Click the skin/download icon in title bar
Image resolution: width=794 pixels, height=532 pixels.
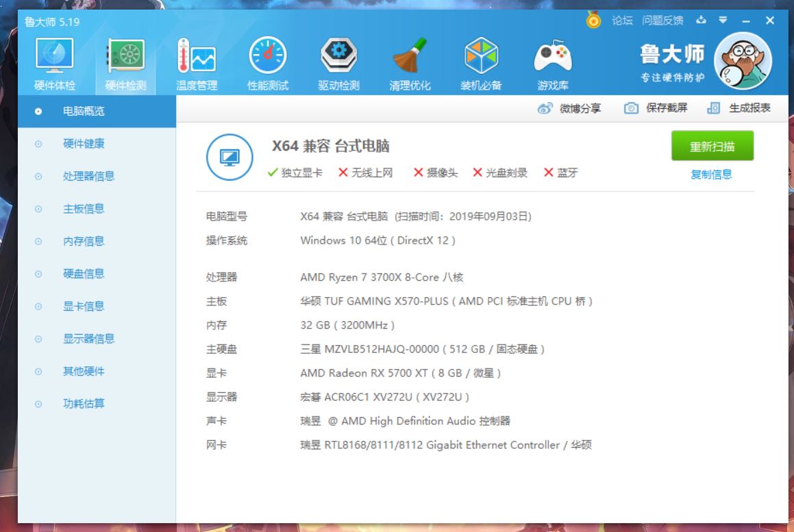pyautogui.click(x=701, y=21)
